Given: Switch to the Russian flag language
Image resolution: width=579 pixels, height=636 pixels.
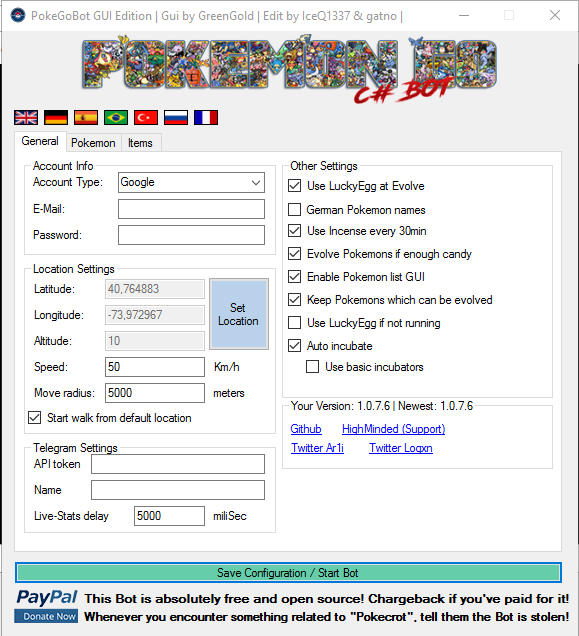Looking at the screenshot, I should [176, 118].
